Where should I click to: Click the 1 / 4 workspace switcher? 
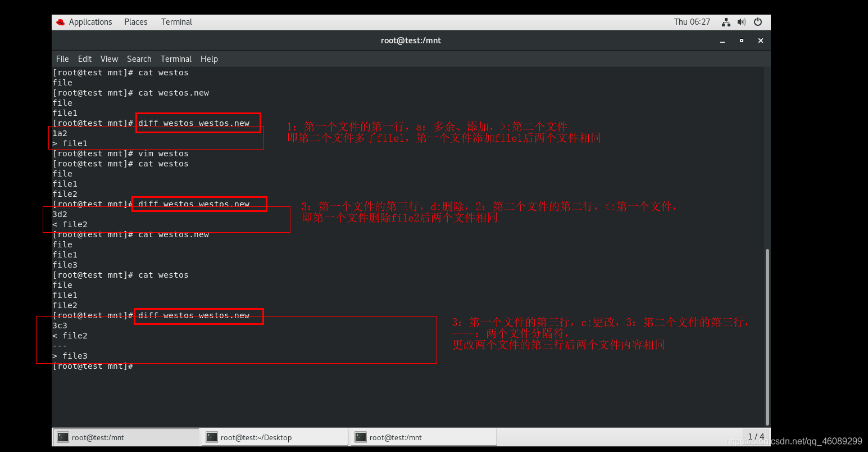pos(756,437)
